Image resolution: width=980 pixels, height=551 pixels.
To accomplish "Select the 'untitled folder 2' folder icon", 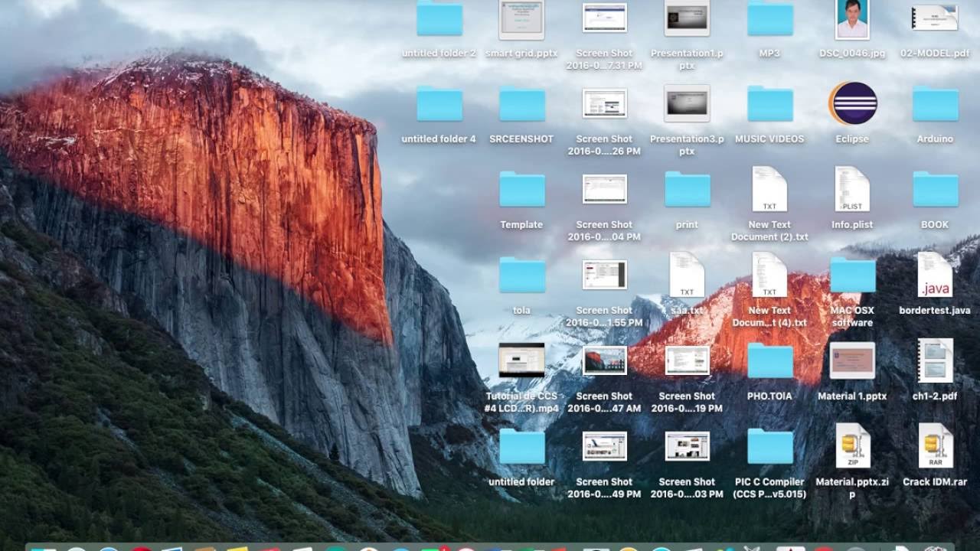I will 439,18.
